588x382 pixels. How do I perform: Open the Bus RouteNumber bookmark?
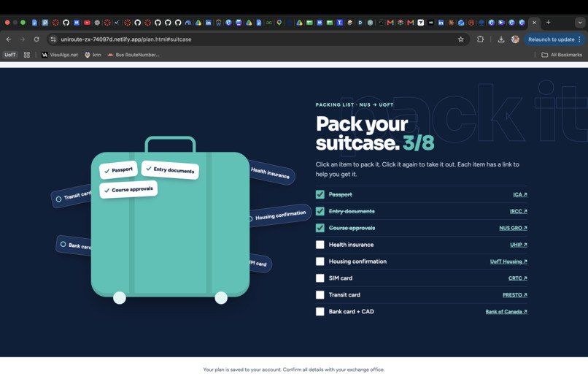pos(134,55)
